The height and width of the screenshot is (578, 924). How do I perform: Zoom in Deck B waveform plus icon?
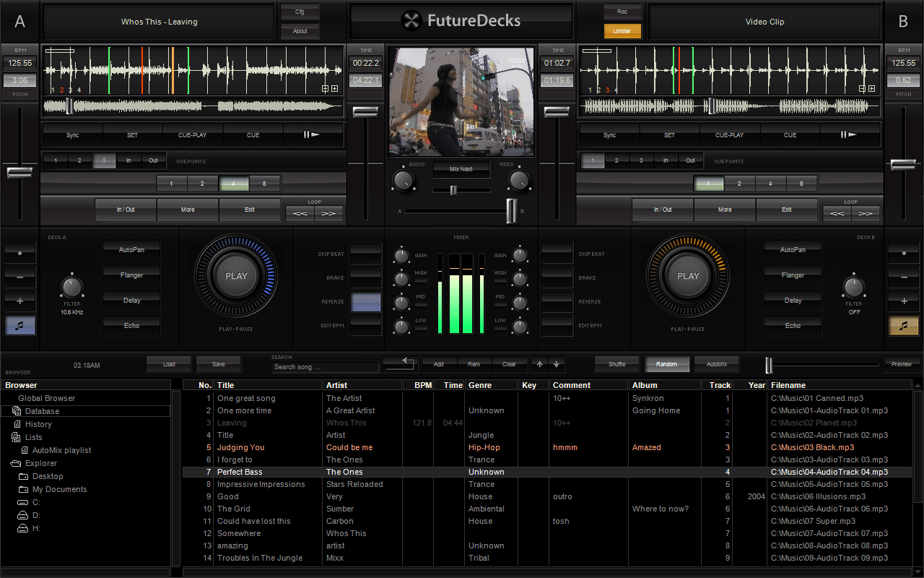tap(871, 89)
